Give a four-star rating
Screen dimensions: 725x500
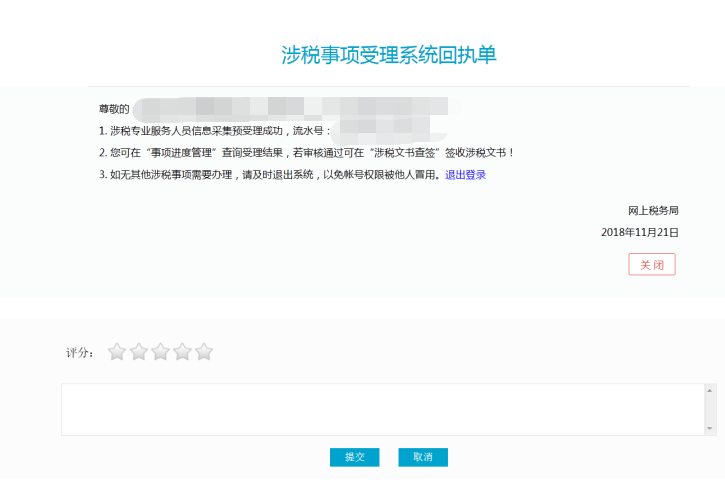[x=182, y=352]
